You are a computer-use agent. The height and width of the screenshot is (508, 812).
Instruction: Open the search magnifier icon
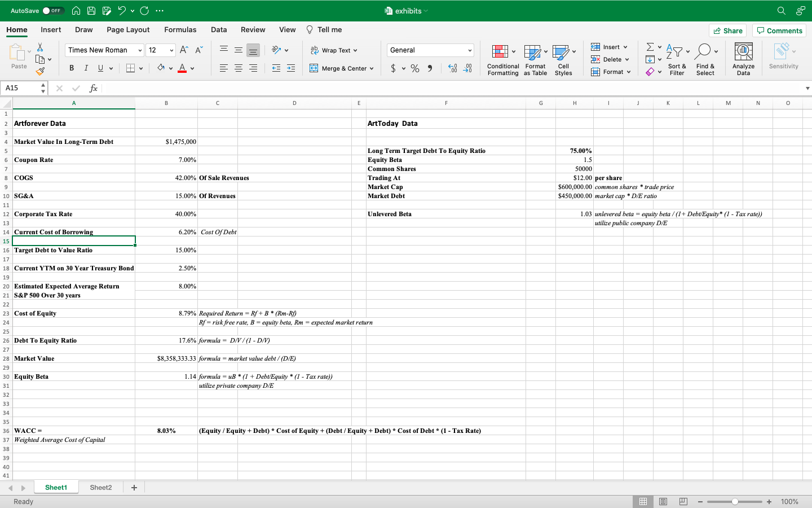point(781,11)
